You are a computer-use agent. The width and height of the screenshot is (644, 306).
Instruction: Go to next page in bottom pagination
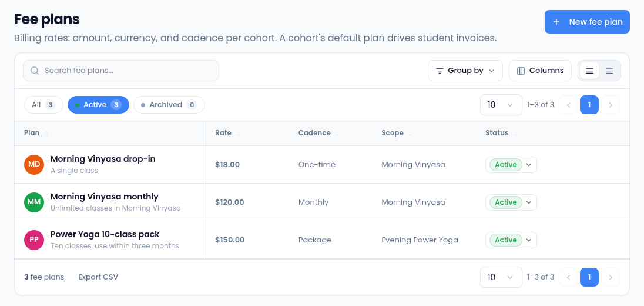pyautogui.click(x=611, y=277)
